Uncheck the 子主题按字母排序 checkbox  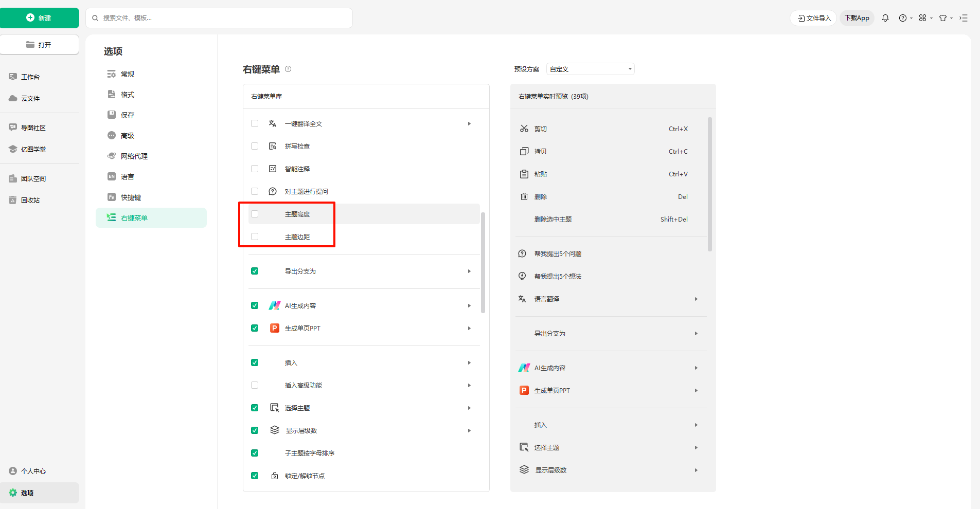[x=255, y=453]
